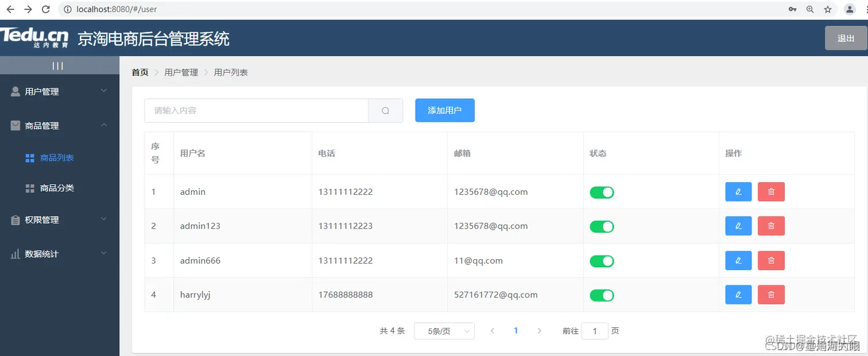Image resolution: width=868 pixels, height=356 pixels.
Task: Click the Tedu.cn logo
Action: (x=34, y=37)
